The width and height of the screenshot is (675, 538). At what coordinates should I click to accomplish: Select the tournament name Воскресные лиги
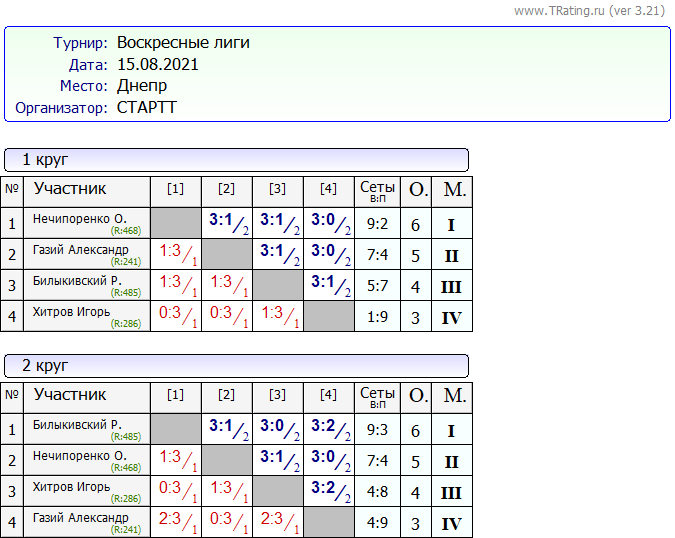click(183, 43)
